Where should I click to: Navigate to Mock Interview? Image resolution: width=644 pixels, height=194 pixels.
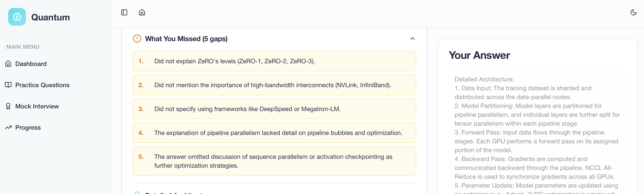click(x=37, y=106)
